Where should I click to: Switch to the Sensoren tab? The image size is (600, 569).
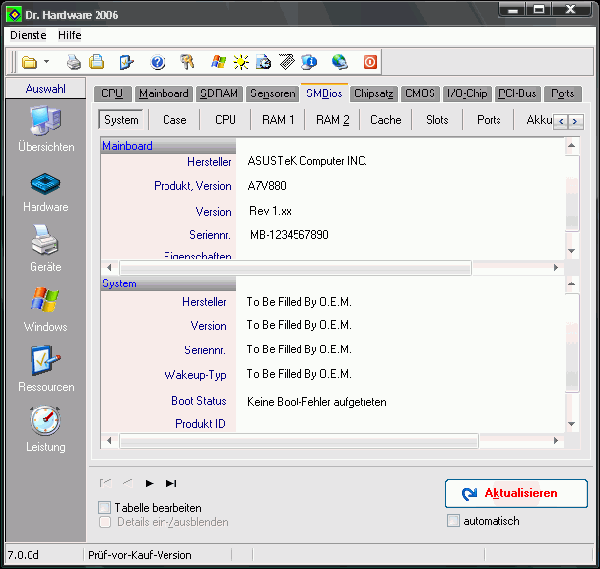pyautogui.click(x=272, y=94)
